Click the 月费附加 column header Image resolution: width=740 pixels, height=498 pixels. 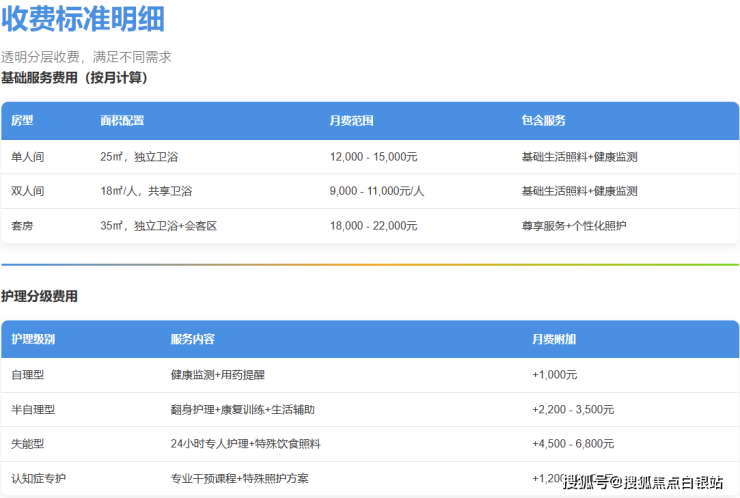click(x=553, y=340)
